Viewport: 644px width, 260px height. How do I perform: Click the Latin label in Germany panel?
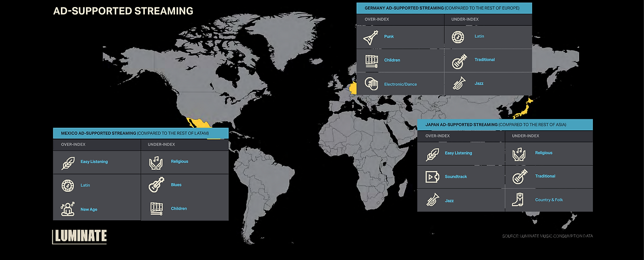479,36
